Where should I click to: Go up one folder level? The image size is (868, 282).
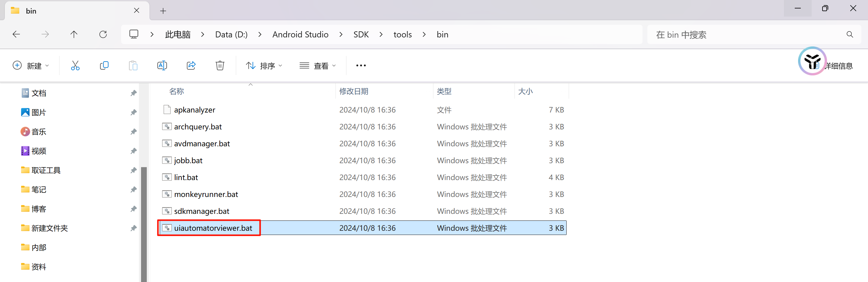(74, 34)
